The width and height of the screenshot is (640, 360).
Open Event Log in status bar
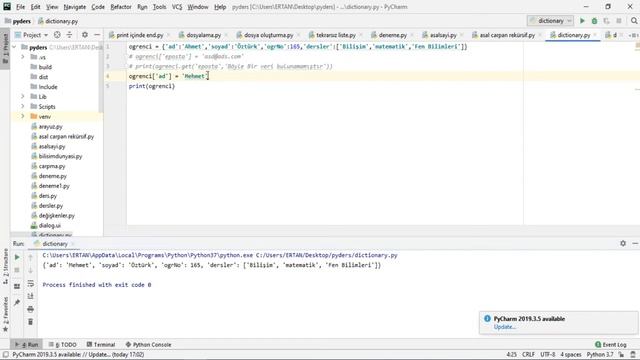[x=611, y=344]
